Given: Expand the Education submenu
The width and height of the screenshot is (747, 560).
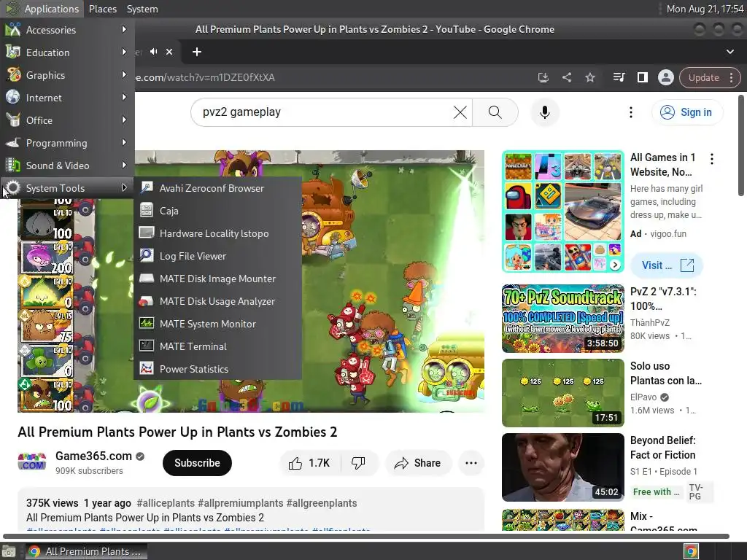Looking at the screenshot, I should point(67,52).
